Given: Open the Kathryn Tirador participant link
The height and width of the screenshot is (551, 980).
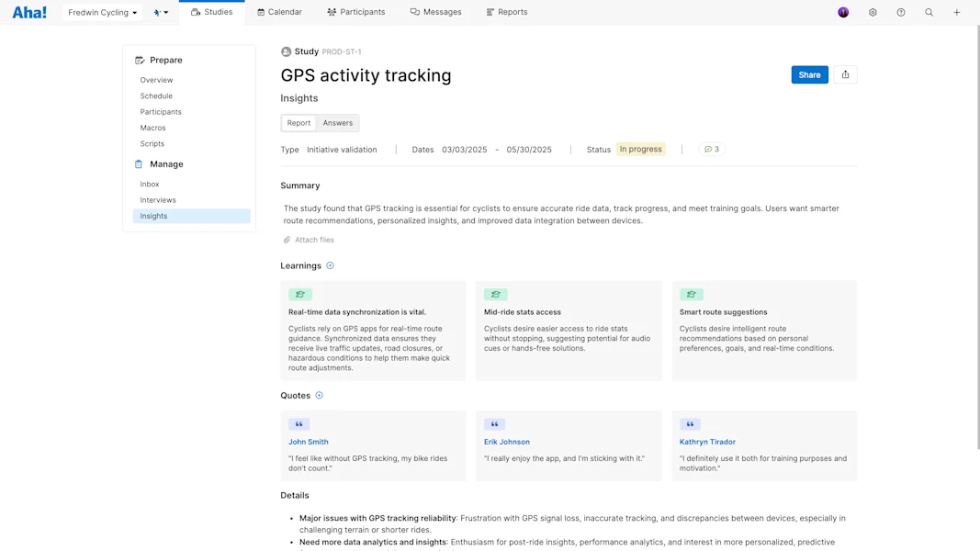Looking at the screenshot, I should [x=707, y=442].
